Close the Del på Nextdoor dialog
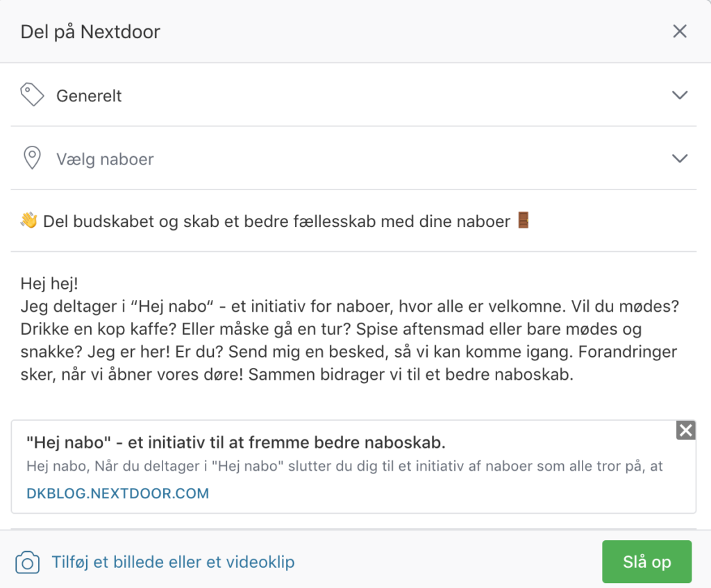The image size is (711, 588). (680, 31)
